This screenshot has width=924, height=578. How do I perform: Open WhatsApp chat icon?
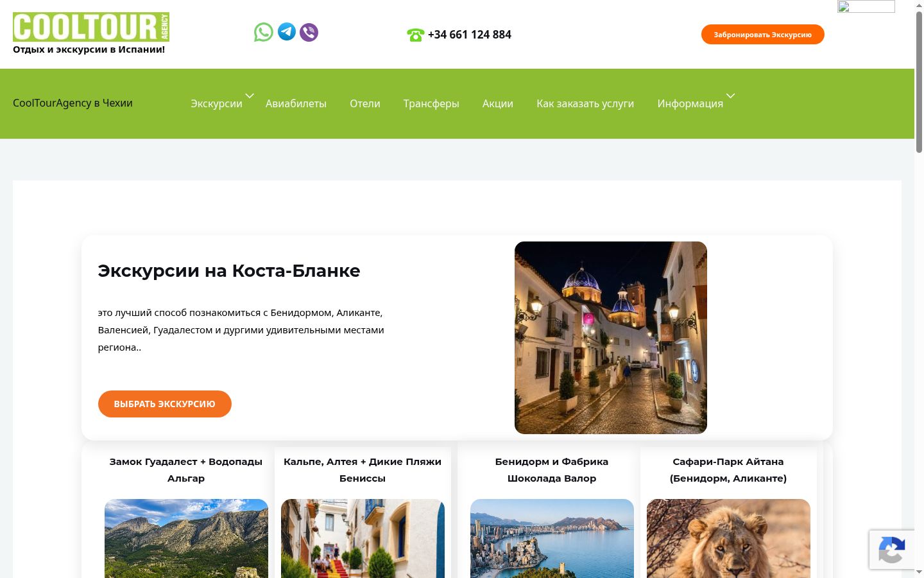263,32
